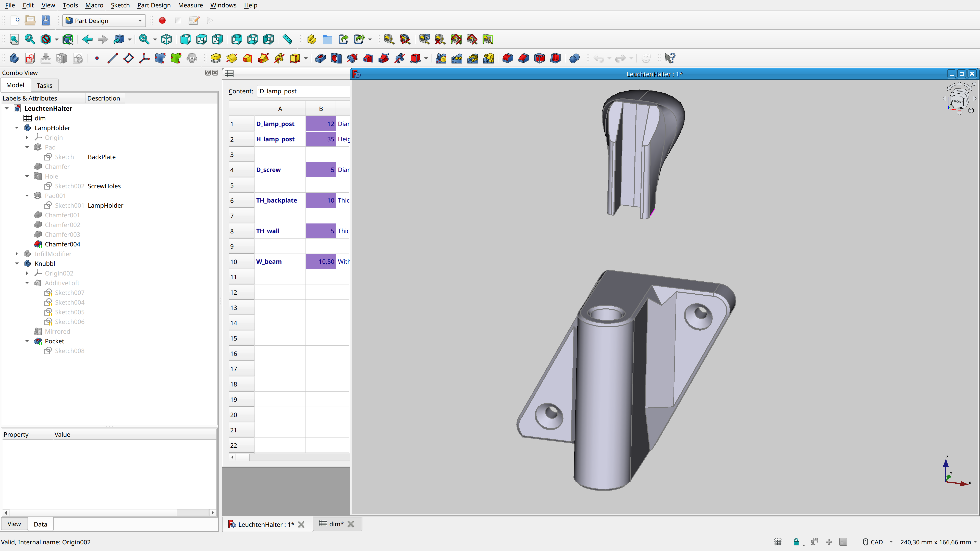The height and width of the screenshot is (551, 980).
Task: Click the spreadsheet horizontal scrollbar left arrow
Action: pyautogui.click(x=232, y=457)
